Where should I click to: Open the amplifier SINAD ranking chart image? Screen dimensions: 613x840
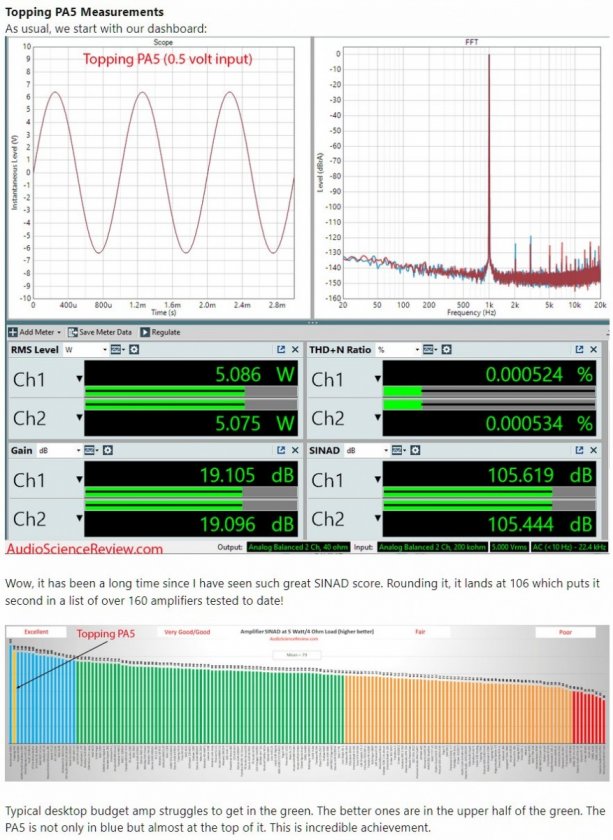(x=307, y=702)
